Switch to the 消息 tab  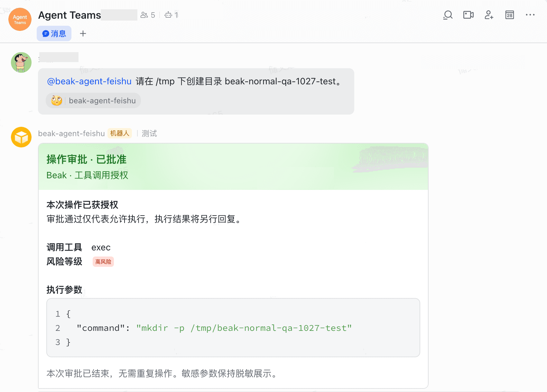click(54, 33)
